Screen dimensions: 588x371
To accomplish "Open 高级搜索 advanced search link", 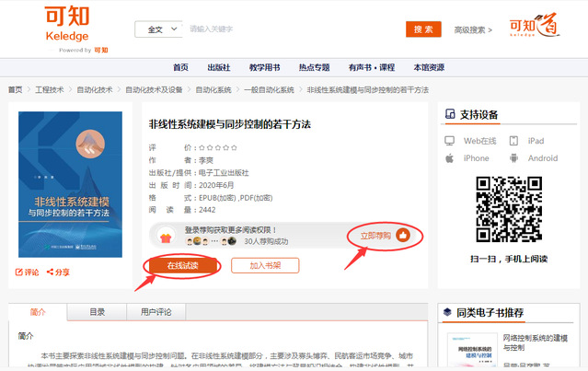I will 473,29.
